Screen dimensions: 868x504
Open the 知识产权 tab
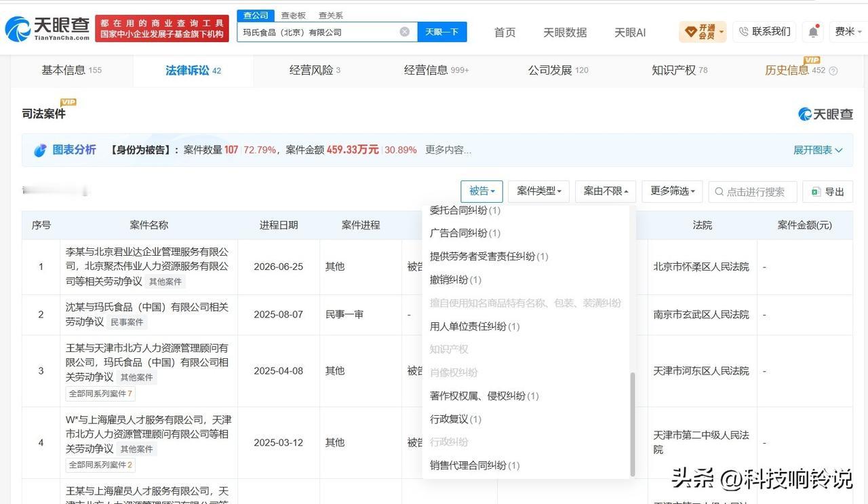tap(679, 70)
